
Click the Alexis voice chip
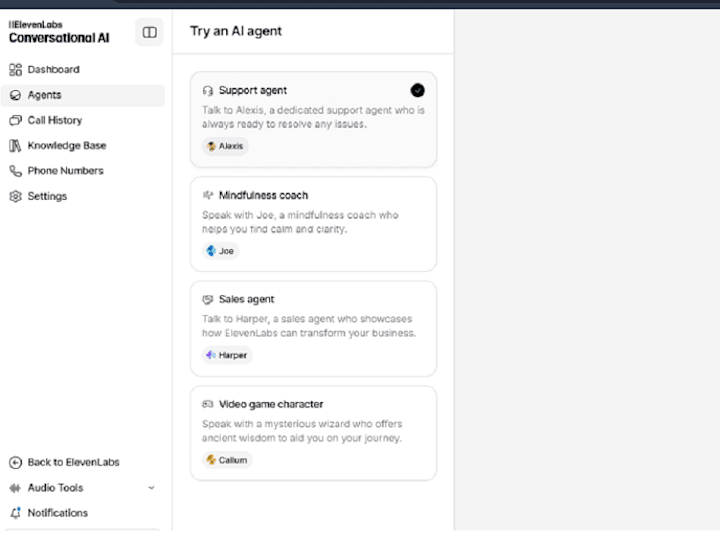click(x=225, y=146)
